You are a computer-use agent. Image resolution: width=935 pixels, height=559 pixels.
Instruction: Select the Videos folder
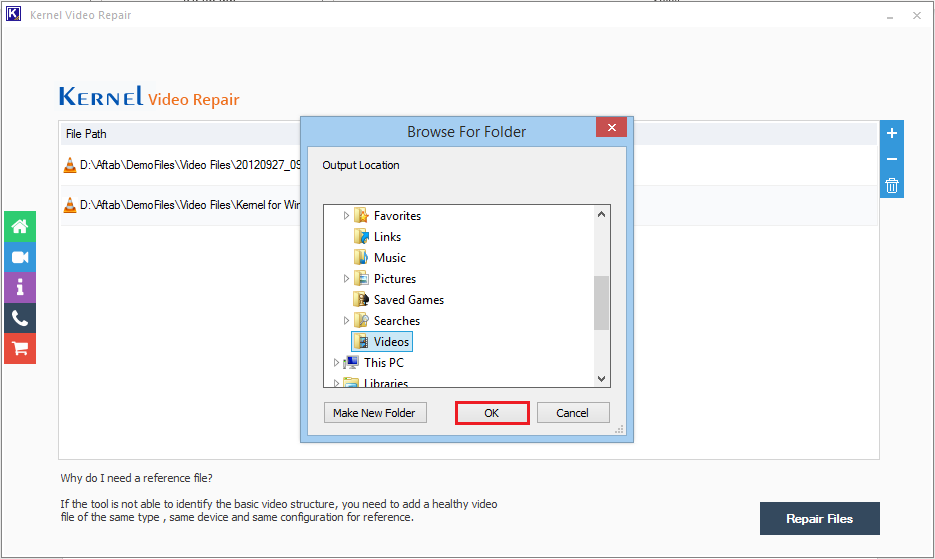click(391, 342)
